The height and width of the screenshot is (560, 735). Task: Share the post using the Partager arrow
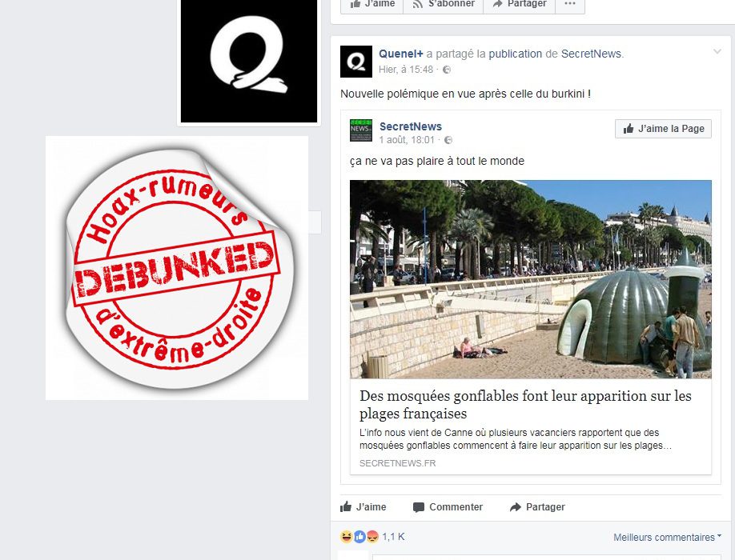click(537, 507)
